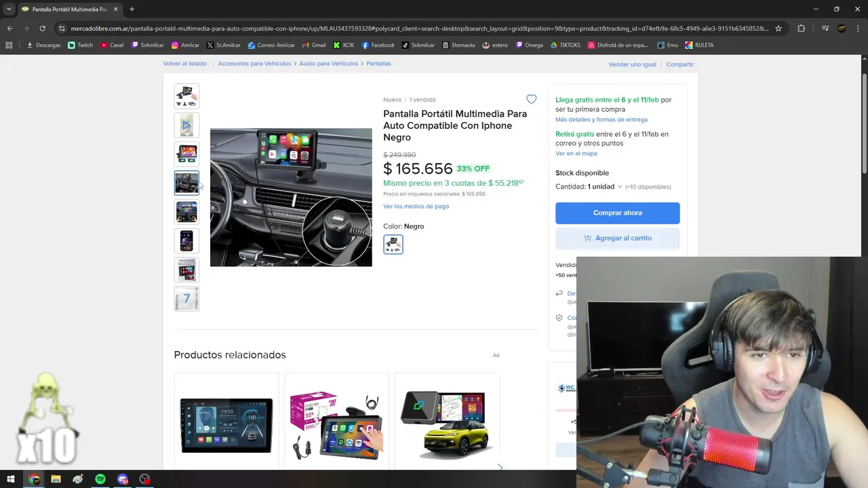
Task: Open Facebook bookmark
Action: tap(378, 45)
